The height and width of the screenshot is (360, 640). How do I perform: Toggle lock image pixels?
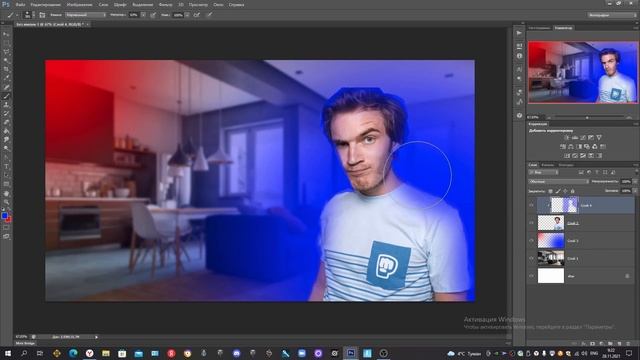click(x=558, y=191)
